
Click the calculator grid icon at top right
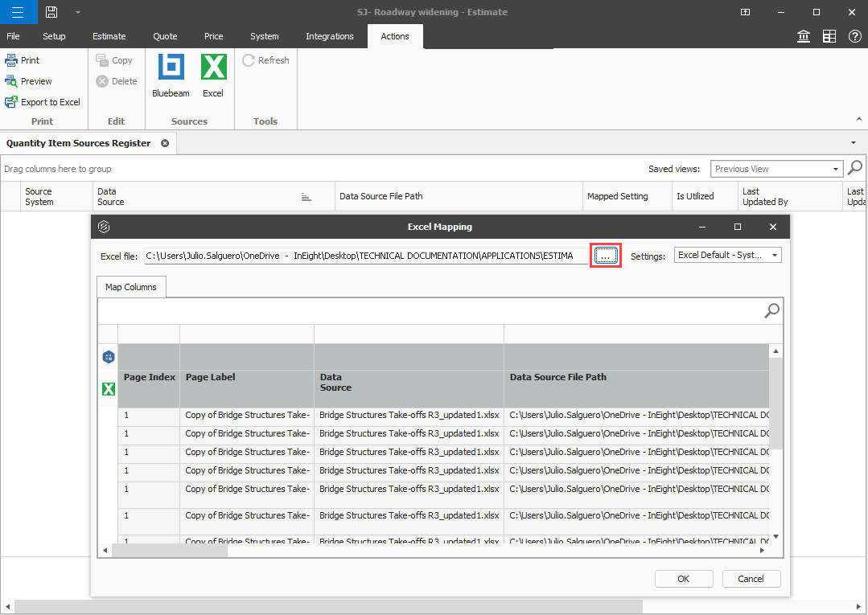click(829, 36)
